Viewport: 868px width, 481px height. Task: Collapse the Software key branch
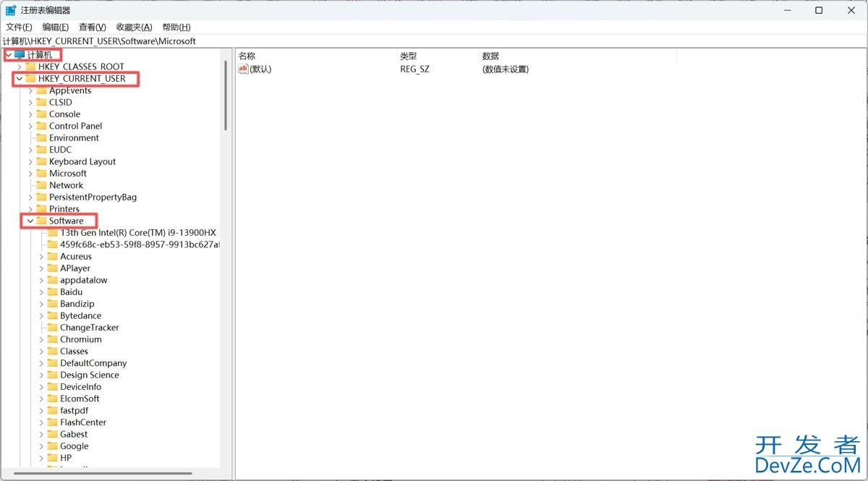pyautogui.click(x=30, y=221)
